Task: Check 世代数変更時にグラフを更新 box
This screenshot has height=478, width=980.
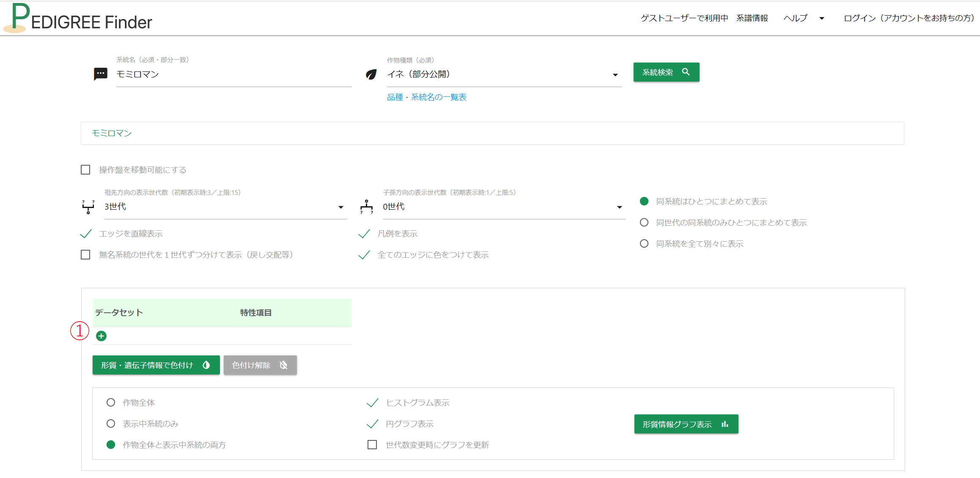Action: (x=372, y=445)
